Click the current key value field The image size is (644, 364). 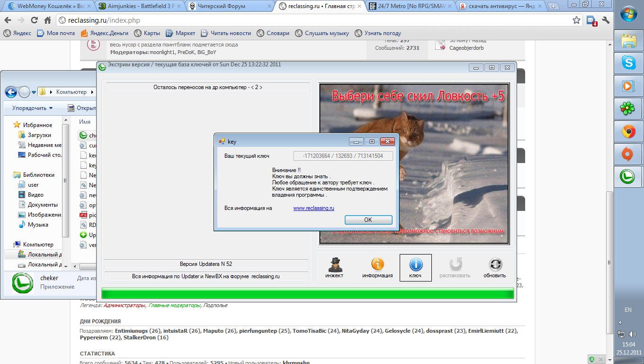point(343,156)
